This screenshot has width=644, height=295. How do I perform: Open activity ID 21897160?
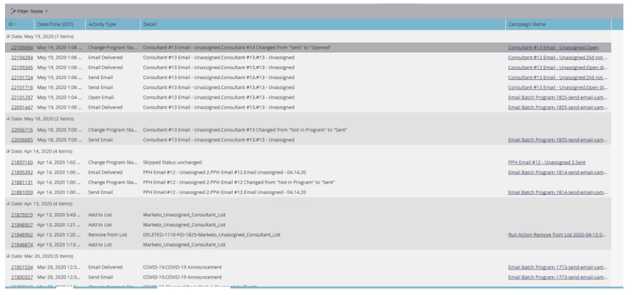[x=22, y=163]
